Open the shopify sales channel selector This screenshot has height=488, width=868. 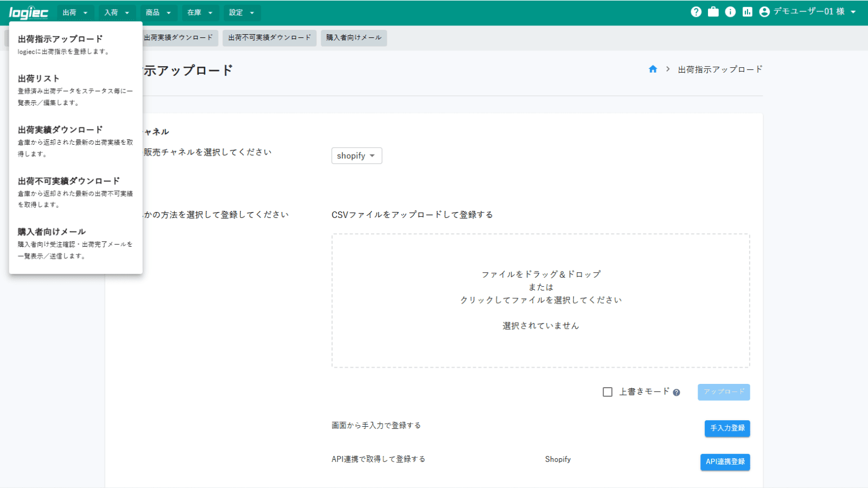click(356, 156)
